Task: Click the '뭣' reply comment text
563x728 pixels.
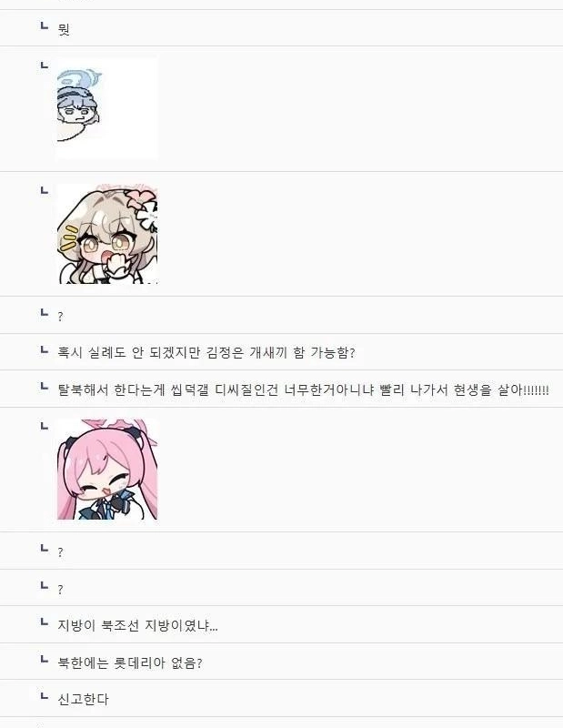Action: point(64,30)
